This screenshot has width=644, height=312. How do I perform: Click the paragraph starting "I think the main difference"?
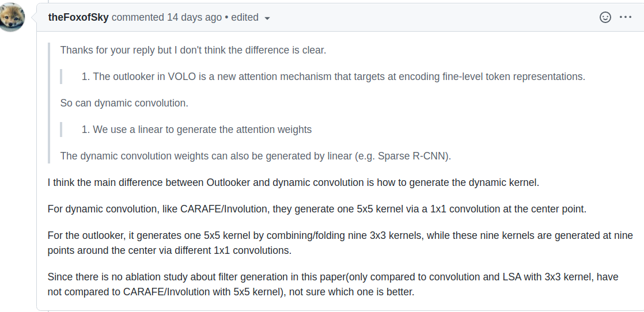click(293, 182)
